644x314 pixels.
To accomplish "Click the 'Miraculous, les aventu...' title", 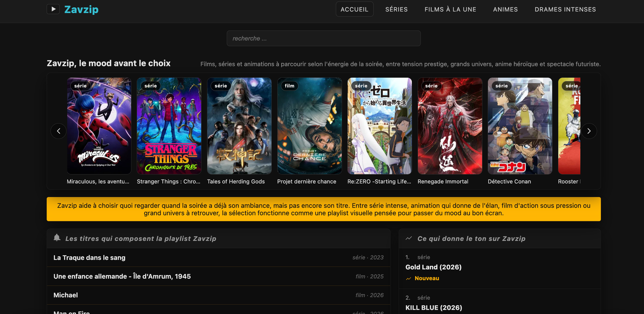I will point(98,182).
